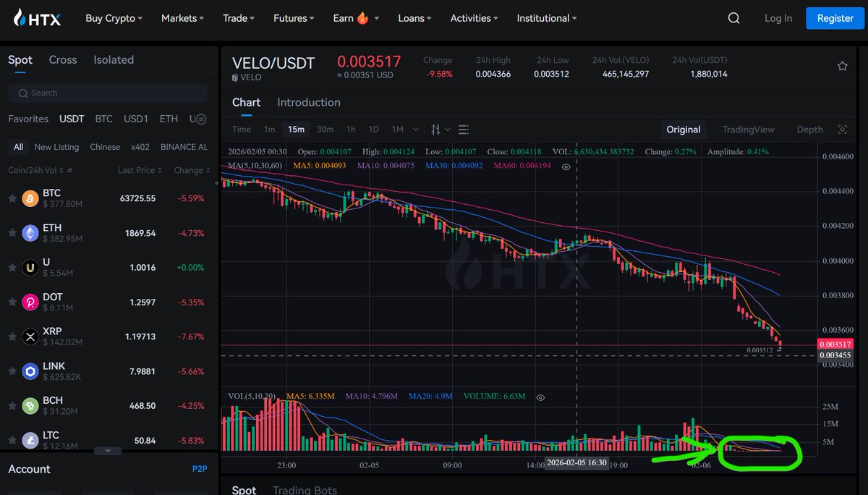This screenshot has height=495, width=868.
Task: Click the Register button
Action: click(835, 17)
